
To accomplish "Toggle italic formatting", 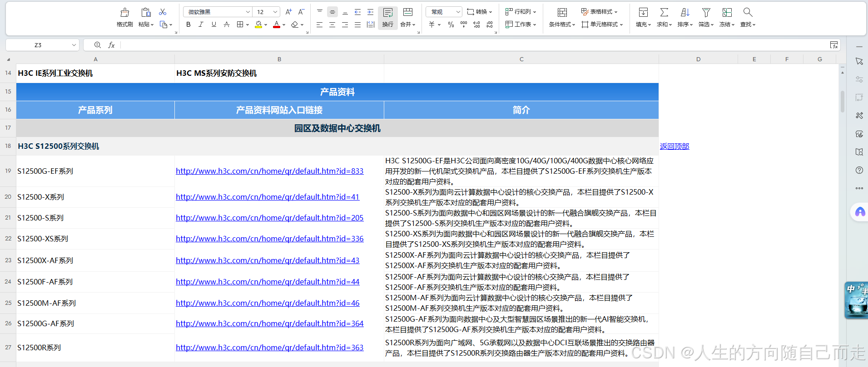I will (x=201, y=24).
